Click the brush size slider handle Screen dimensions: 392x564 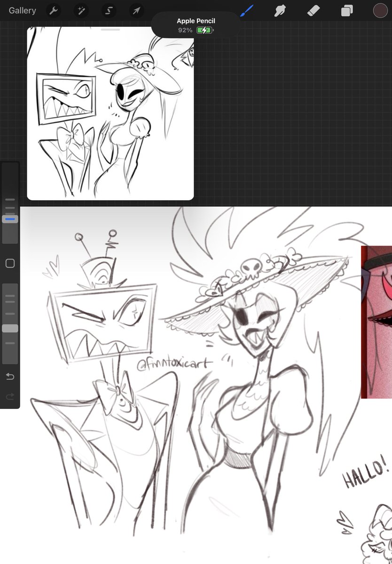tap(10, 219)
